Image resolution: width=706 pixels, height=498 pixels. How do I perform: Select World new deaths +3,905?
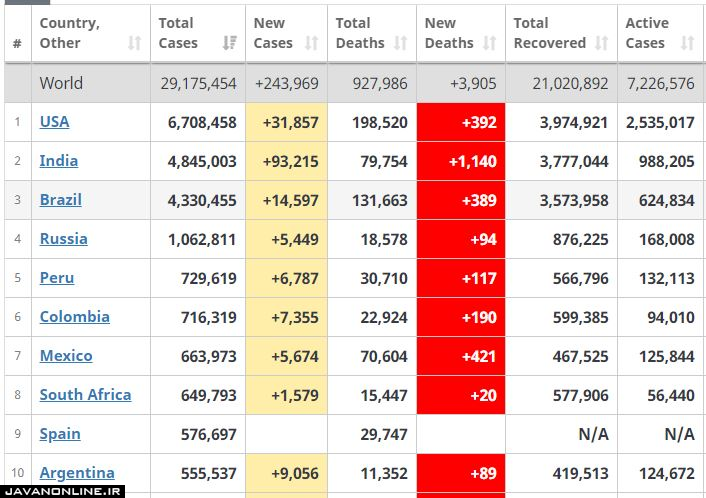pos(473,83)
